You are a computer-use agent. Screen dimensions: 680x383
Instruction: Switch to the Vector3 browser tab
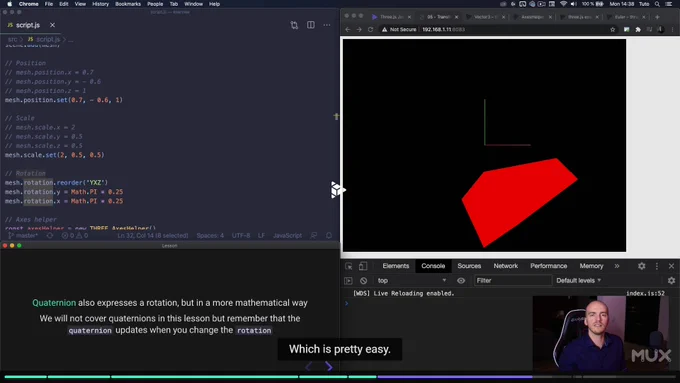[485, 17]
